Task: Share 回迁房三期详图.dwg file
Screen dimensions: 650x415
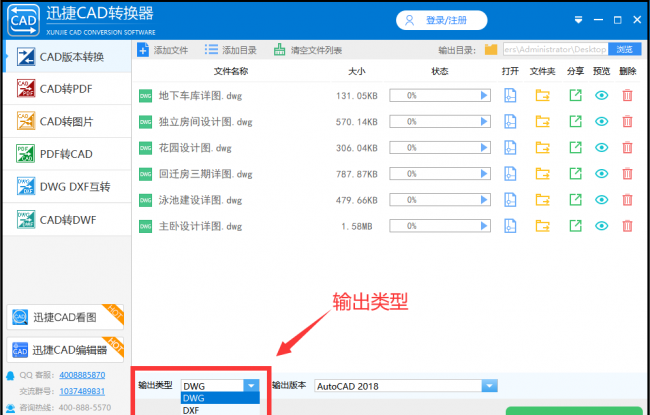Action: coord(575,174)
